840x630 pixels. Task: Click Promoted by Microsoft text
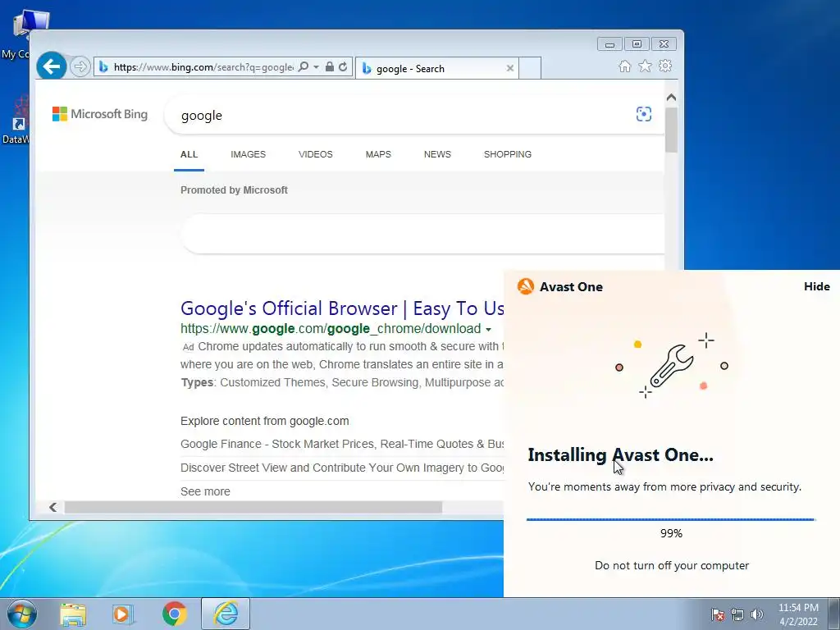(234, 190)
